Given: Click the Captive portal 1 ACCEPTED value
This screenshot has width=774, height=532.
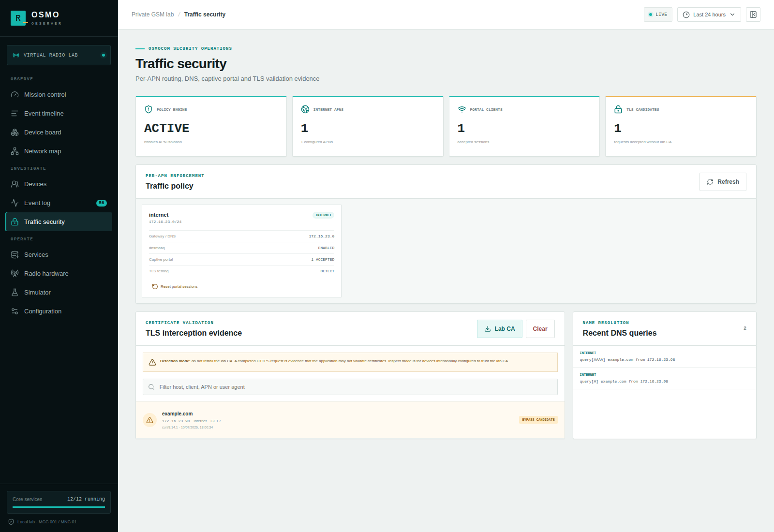Looking at the screenshot, I should (323, 260).
